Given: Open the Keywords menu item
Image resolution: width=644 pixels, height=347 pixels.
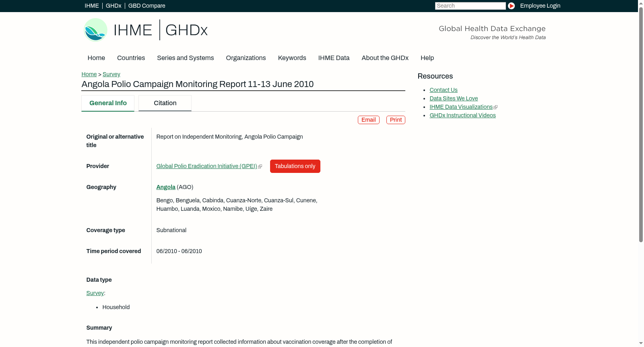Looking at the screenshot, I should [292, 58].
